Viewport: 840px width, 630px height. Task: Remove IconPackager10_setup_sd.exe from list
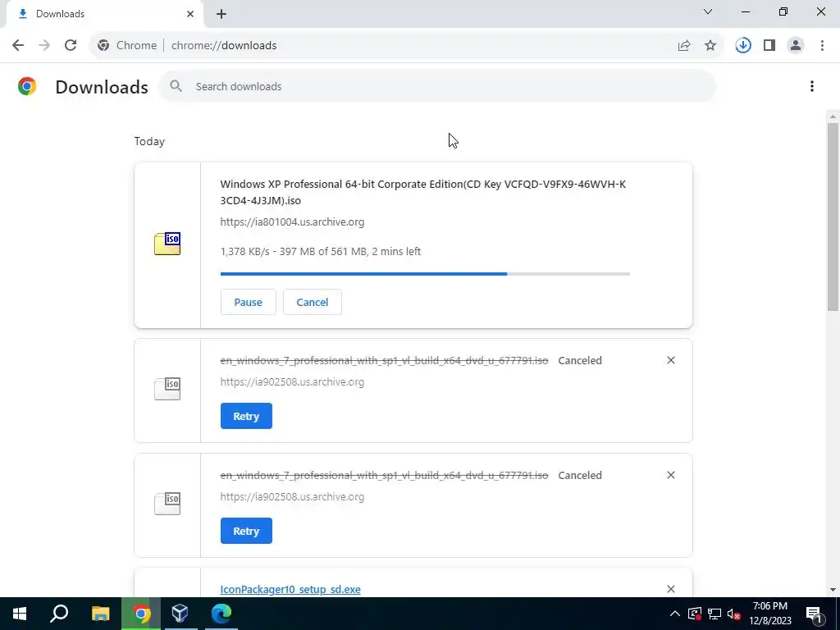pos(671,589)
